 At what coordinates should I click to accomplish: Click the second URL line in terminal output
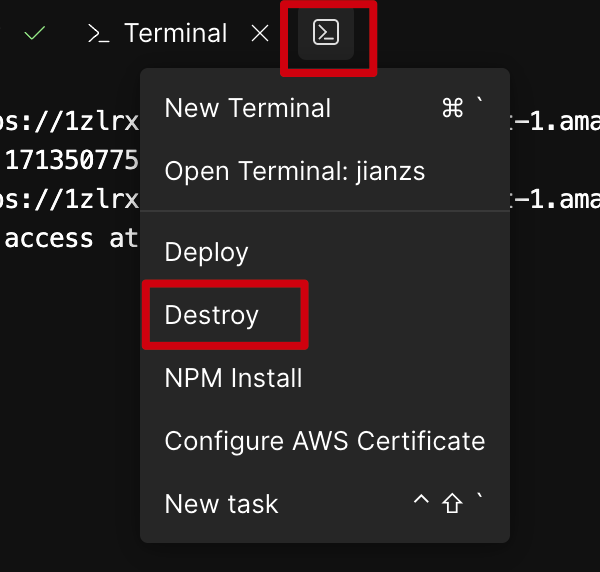point(70,199)
